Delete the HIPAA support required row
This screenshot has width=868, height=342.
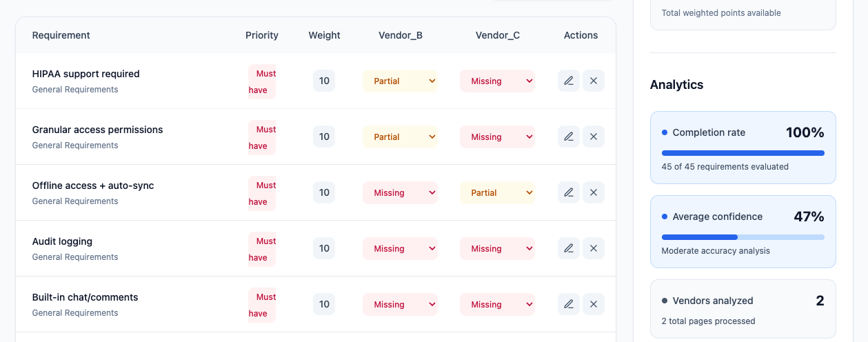(594, 81)
